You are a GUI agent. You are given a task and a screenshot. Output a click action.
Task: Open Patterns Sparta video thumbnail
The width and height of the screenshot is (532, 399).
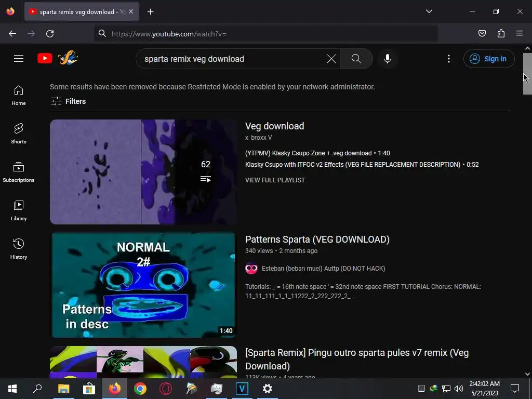(143, 285)
